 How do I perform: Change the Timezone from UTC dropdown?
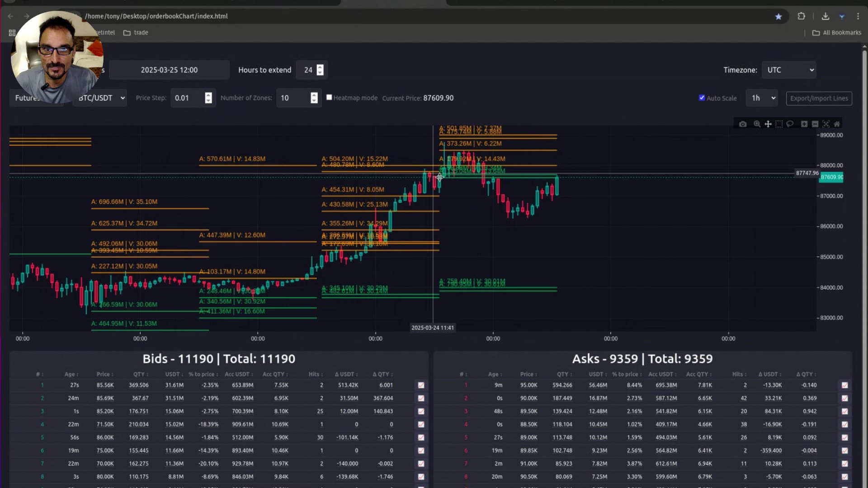[x=788, y=70]
